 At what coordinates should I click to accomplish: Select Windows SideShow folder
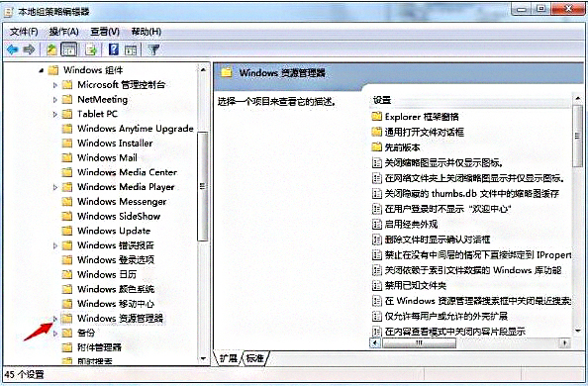click(x=119, y=217)
